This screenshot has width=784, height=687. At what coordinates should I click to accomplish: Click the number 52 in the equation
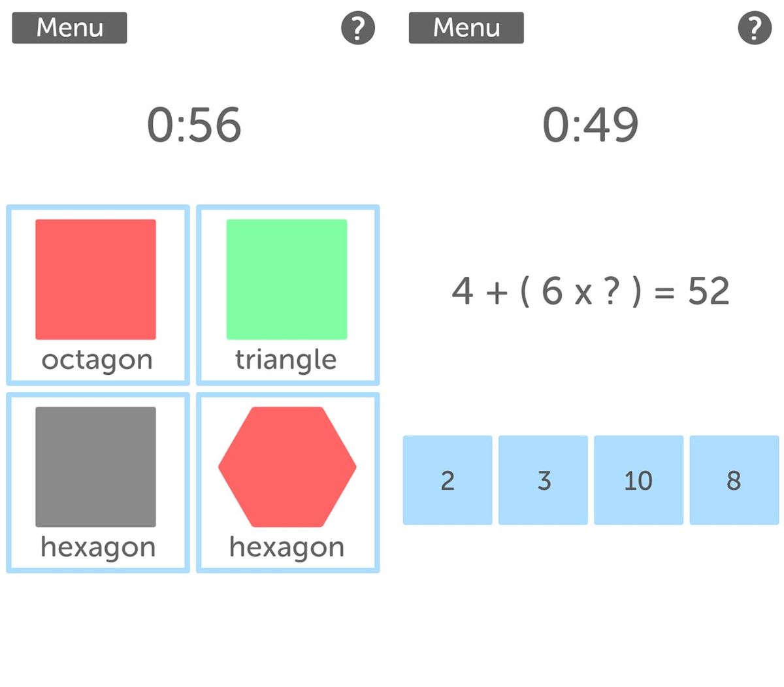(708, 291)
